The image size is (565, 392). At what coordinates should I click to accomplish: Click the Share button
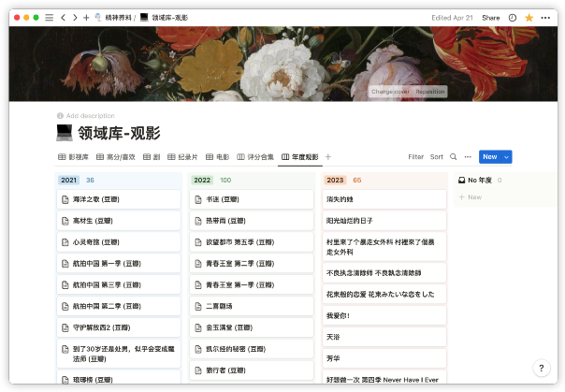(x=491, y=18)
